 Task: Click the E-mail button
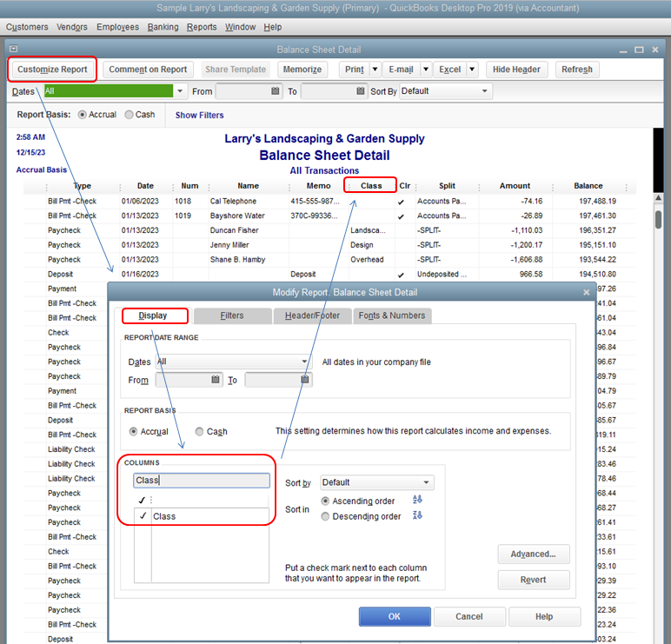point(401,70)
